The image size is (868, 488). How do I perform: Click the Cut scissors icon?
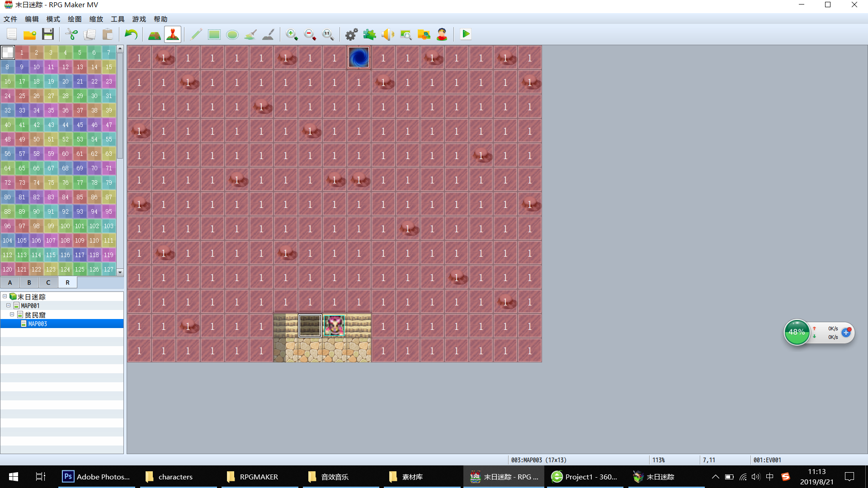(71, 34)
